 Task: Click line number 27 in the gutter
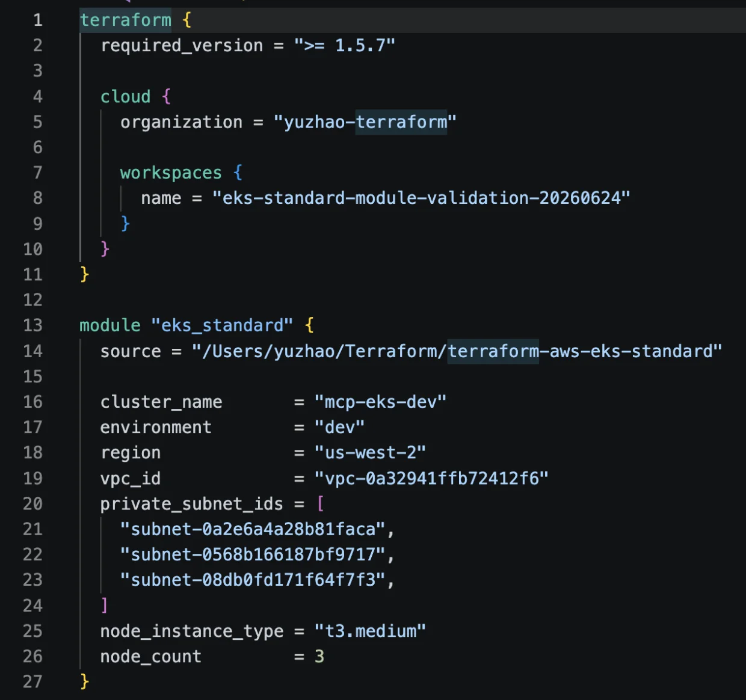pos(33,681)
